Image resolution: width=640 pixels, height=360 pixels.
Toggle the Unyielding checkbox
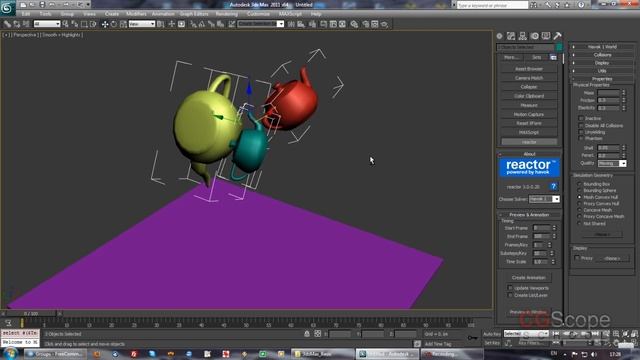580,132
